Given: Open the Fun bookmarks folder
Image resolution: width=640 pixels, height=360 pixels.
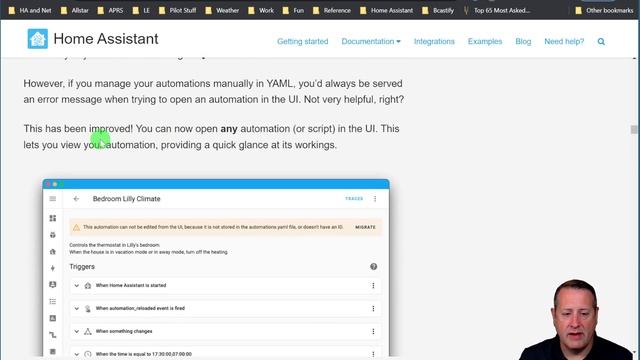Looking at the screenshot, I should [x=293, y=11].
